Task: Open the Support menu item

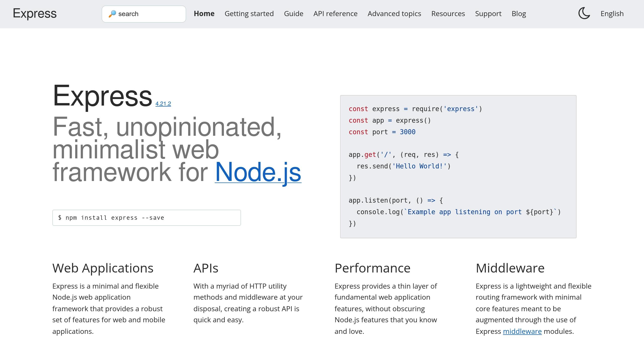Action: coord(488,14)
